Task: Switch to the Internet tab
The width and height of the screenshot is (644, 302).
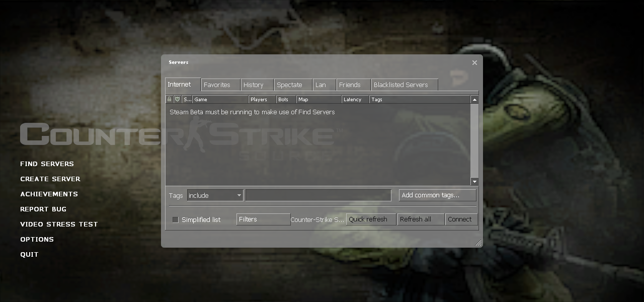Action: tap(183, 85)
